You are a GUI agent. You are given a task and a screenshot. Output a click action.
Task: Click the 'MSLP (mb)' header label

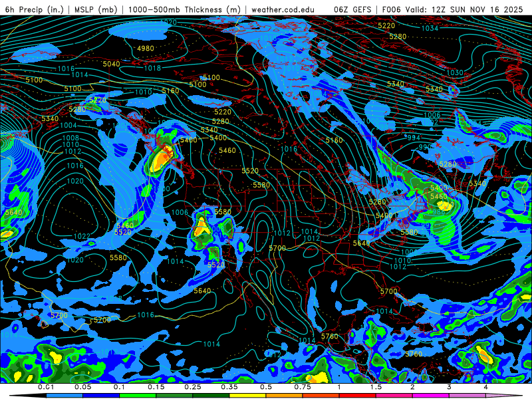[x=96, y=9]
